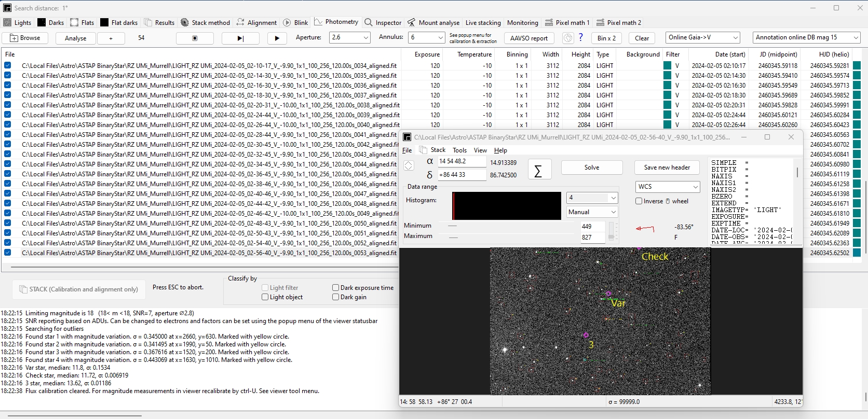The image size is (868, 419).
Task: Open the File menu in viewer window
Action: (407, 150)
